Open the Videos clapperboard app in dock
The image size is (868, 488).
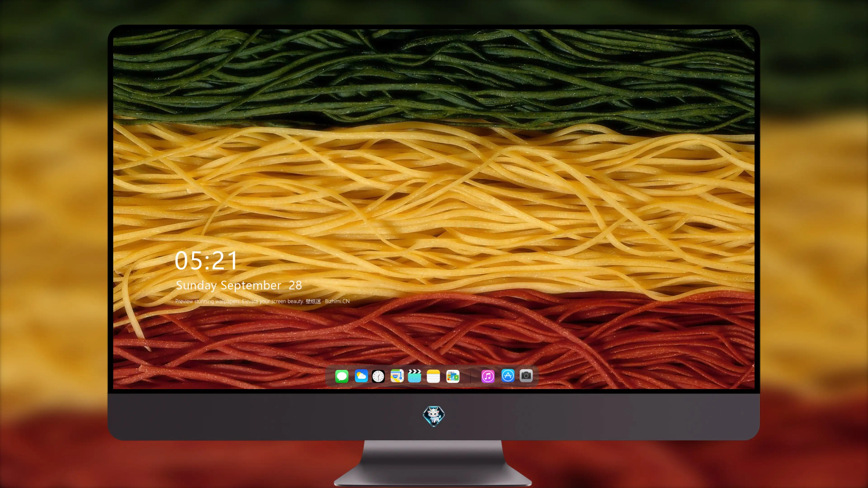pos(415,376)
